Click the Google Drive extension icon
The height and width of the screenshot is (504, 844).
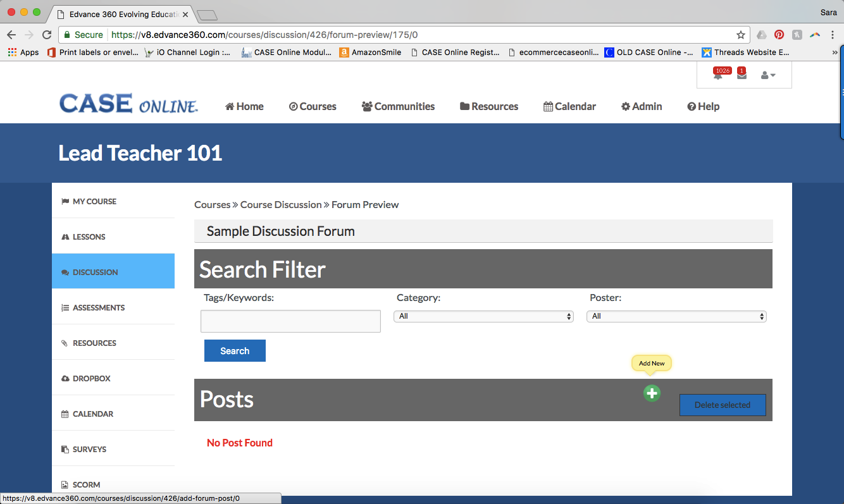pyautogui.click(x=762, y=35)
